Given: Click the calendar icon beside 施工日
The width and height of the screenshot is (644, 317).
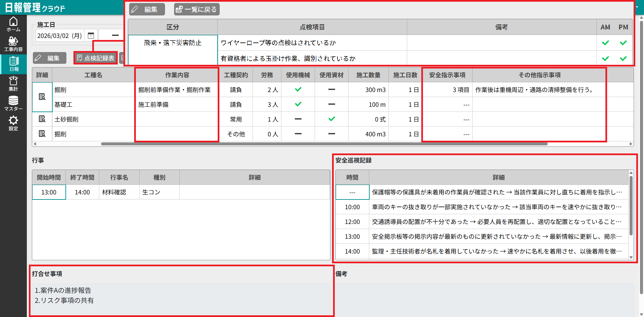Looking at the screenshot, I should [91, 36].
